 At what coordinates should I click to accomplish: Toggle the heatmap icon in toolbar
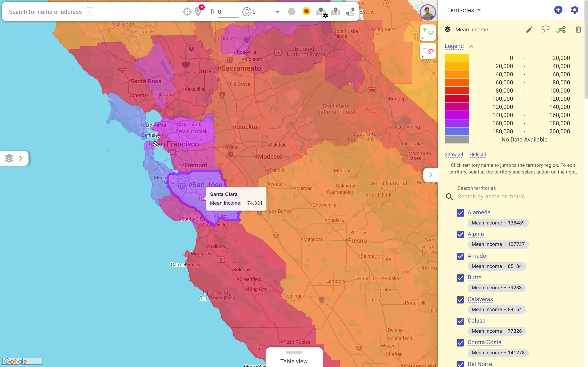(306, 11)
